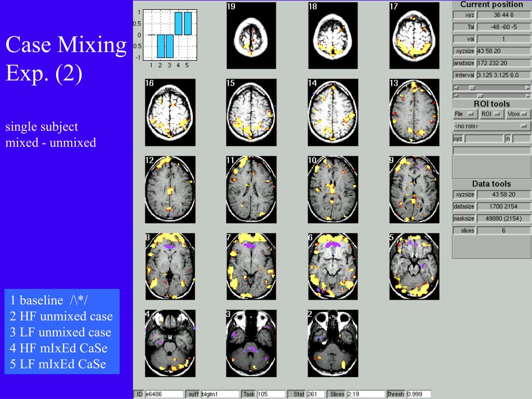532x399 pixels.
Task: Open the ROI dropdown menu
Action: (491, 114)
